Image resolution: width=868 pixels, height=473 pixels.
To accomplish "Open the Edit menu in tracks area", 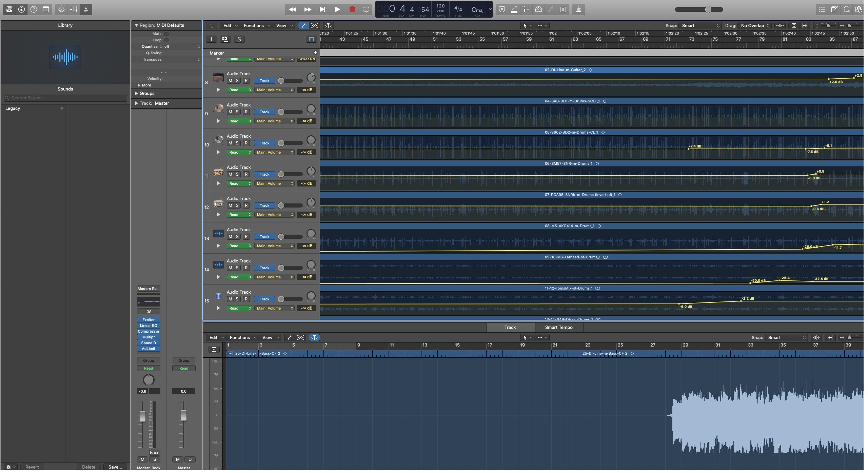I will pos(230,25).
